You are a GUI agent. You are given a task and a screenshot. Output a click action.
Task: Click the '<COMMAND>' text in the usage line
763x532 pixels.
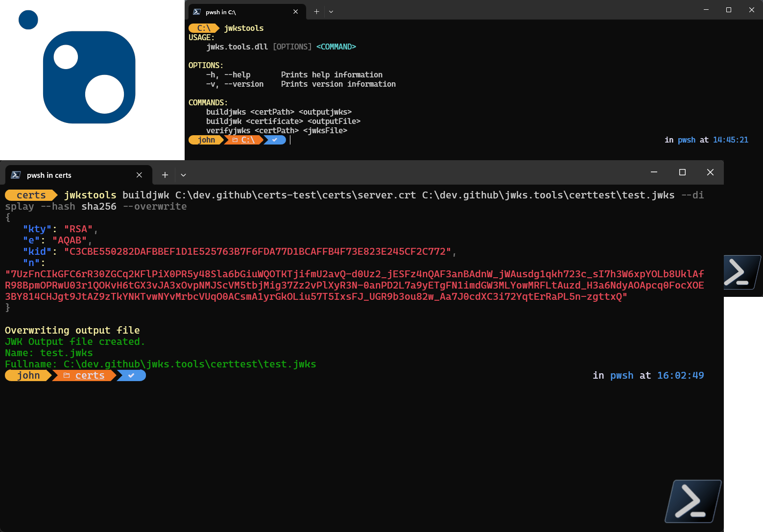click(336, 47)
